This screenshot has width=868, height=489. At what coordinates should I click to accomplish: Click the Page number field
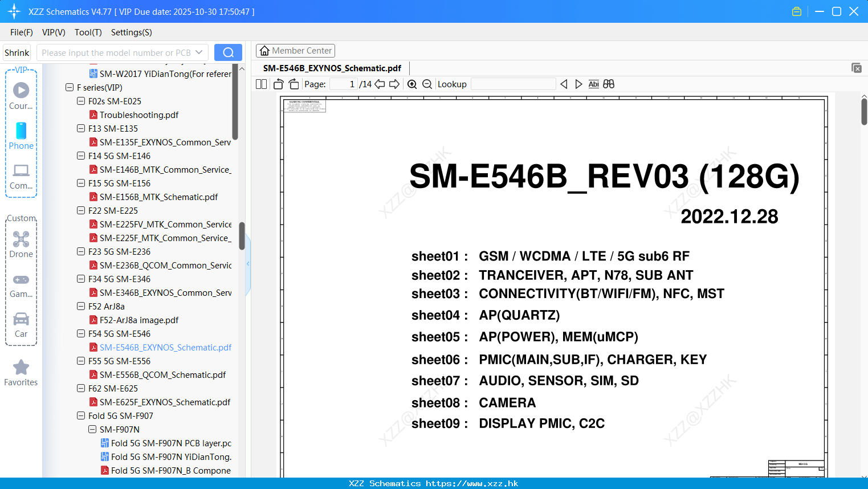[344, 84]
